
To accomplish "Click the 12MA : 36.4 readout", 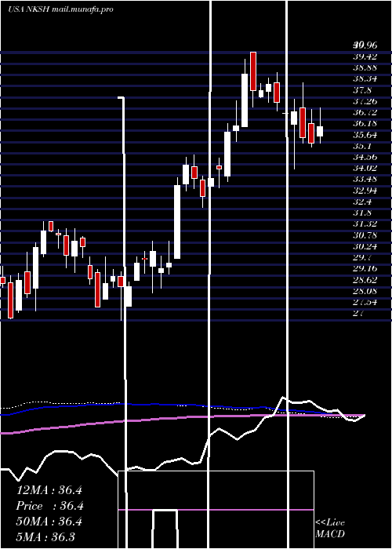I will coord(49,490).
